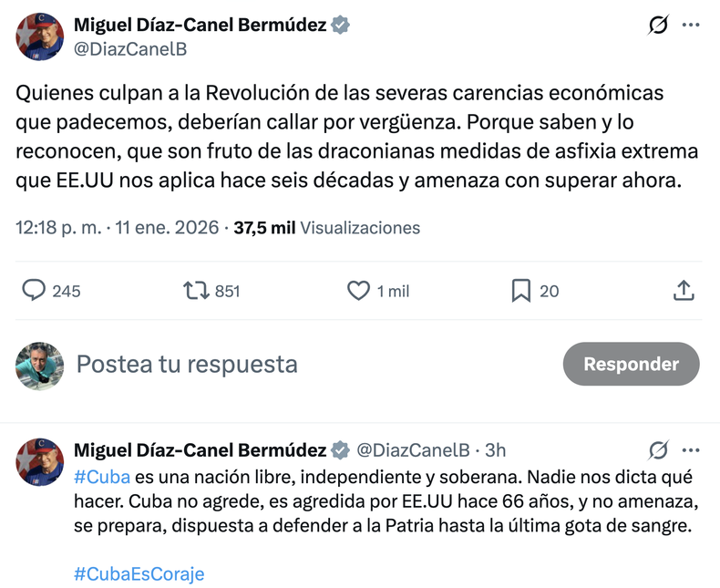Click the 3h timestamp on second post
The image size is (720, 588).
click(496, 450)
